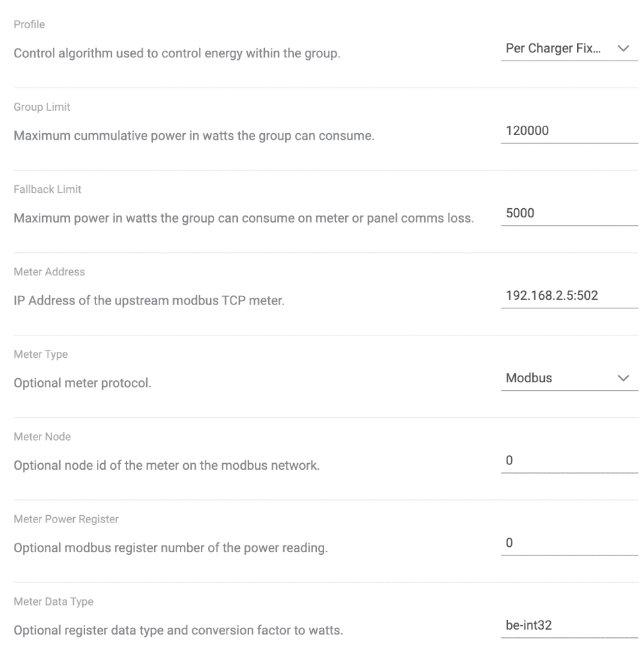Click the Profile section label

(29, 24)
